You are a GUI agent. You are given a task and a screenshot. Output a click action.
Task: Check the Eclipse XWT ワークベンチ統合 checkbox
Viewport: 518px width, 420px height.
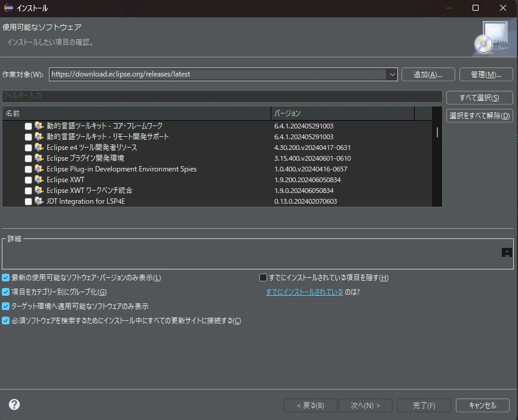[29, 191]
